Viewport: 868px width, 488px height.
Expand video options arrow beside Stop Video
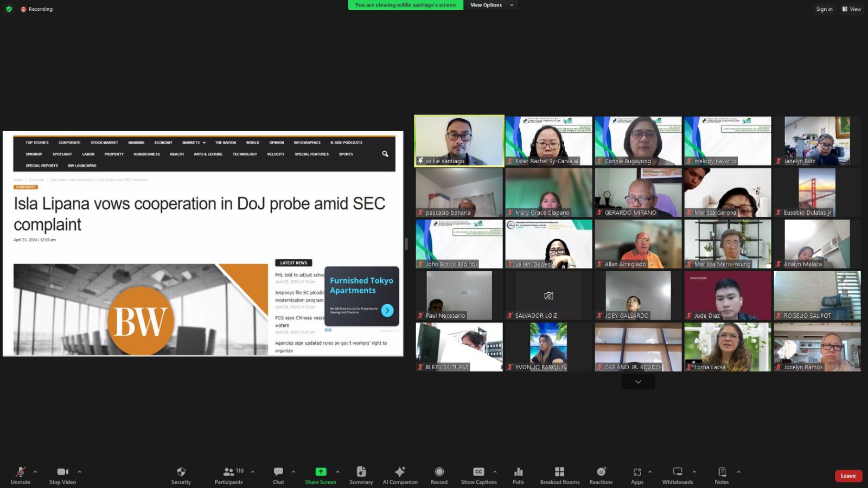click(x=79, y=472)
